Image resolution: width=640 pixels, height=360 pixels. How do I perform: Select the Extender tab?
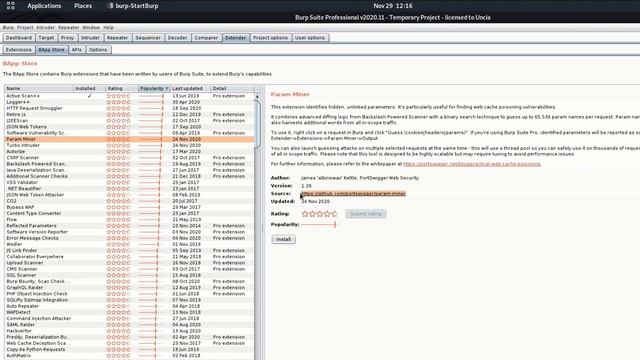236,38
